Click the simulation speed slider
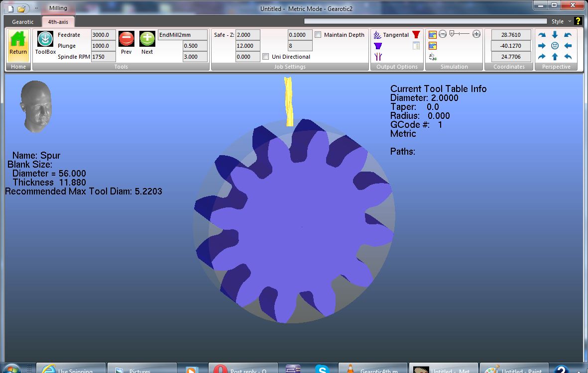The image size is (588, 373). pyautogui.click(x=459, y=34)
